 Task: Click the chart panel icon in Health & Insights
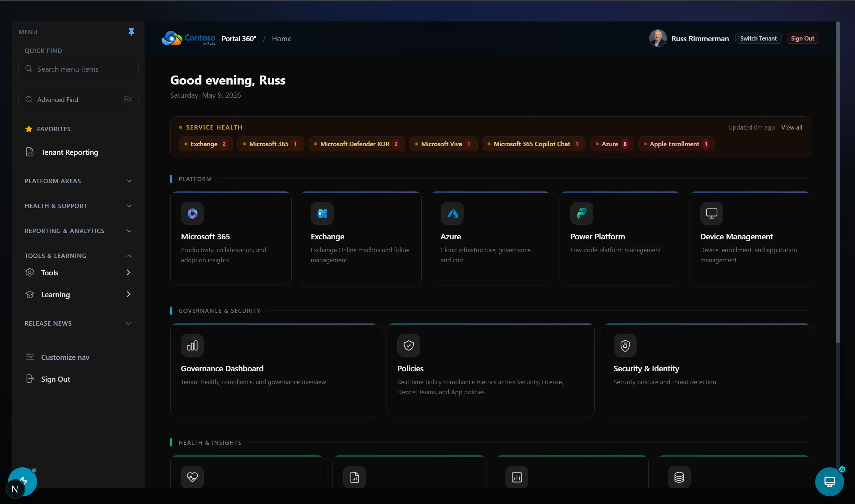(x=517, y=477)
